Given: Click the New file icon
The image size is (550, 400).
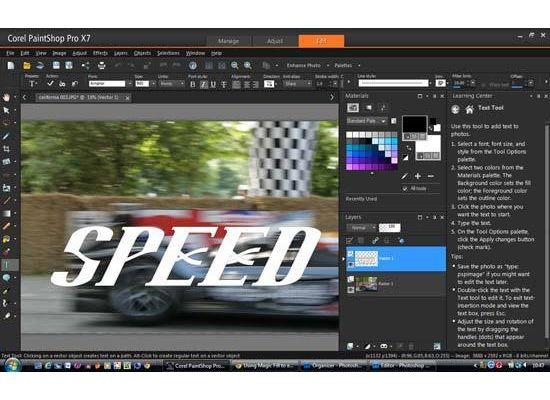Looking at the screenshot, I should click(11, 66).
